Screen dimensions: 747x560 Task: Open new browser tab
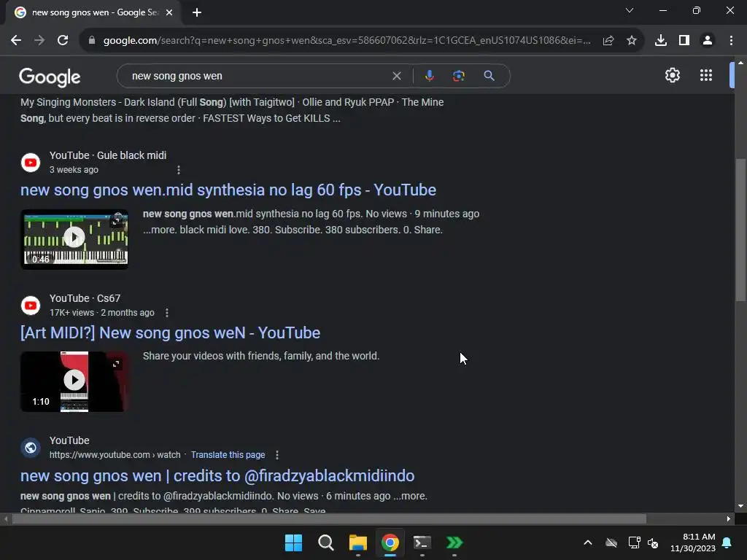[x=197, y=12]
